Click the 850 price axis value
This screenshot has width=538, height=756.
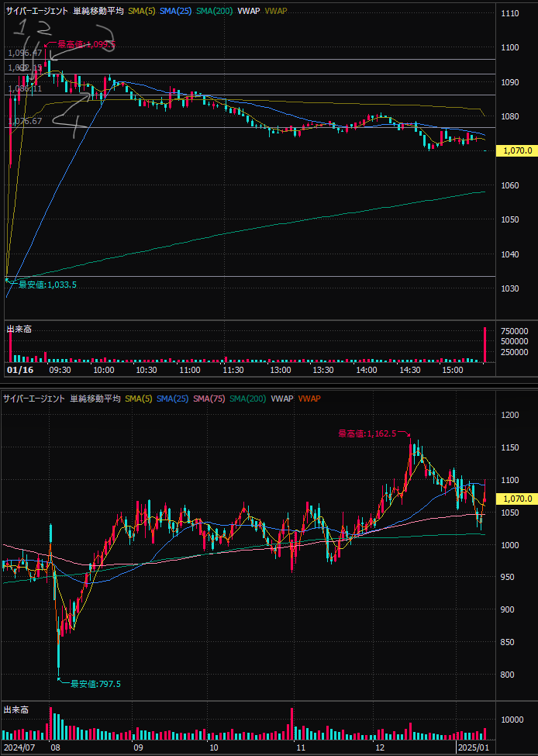pos(507,642)
